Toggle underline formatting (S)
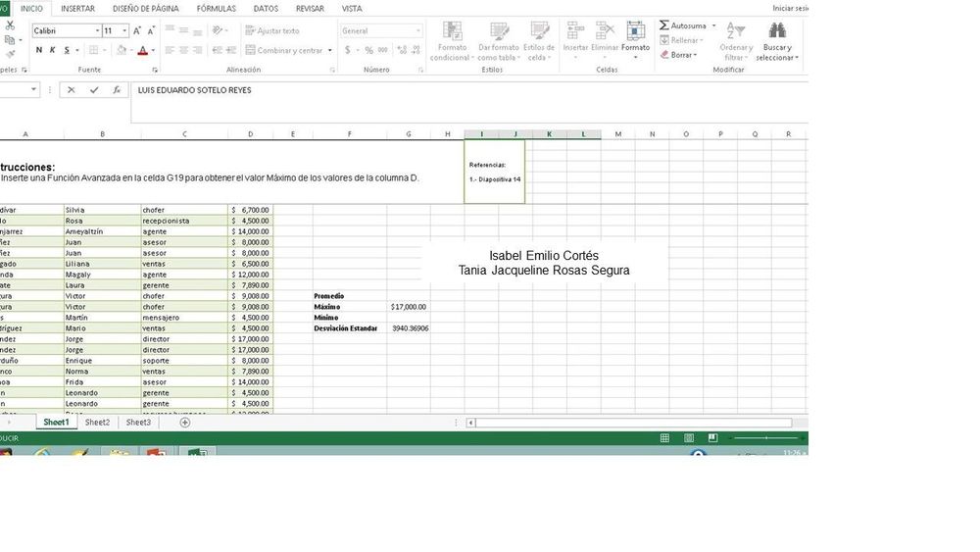The height and width of the screenshot is (552, 980). coord(67,50)
